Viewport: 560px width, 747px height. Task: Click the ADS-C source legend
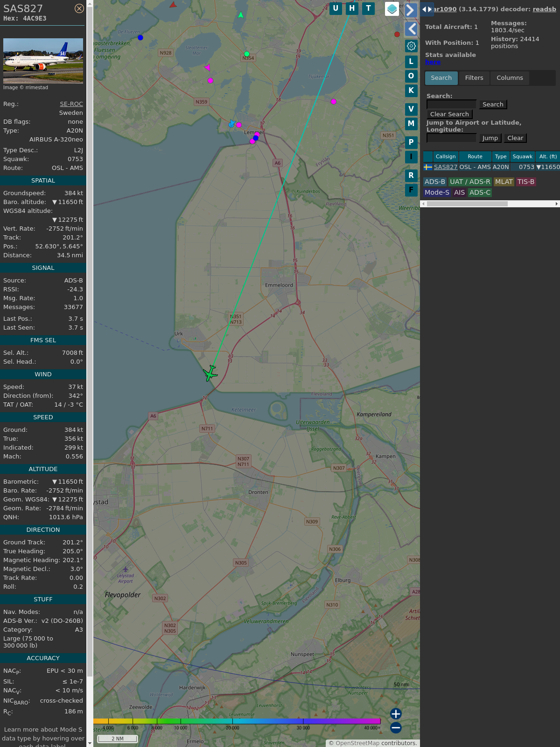tap(480, 192)
